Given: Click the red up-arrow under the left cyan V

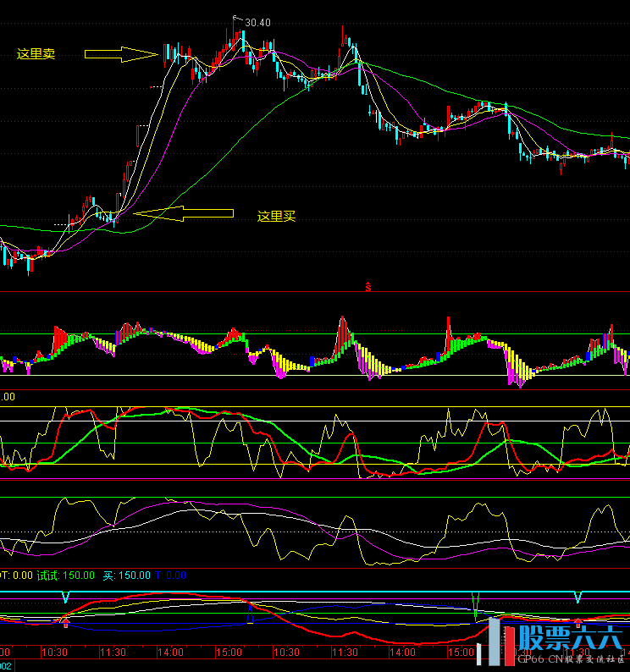Looking at the screenshot, I should click(65, 622).
